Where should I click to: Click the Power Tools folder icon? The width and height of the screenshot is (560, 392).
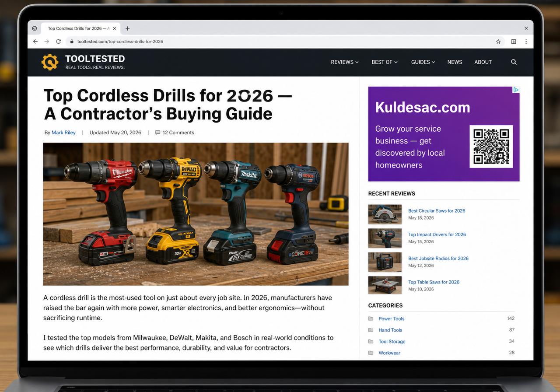371,318
